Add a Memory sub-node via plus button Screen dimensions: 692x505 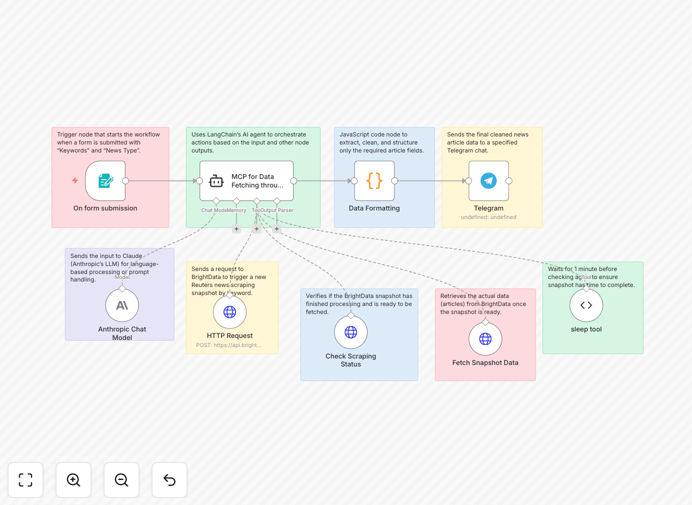(x=237, y=229)
